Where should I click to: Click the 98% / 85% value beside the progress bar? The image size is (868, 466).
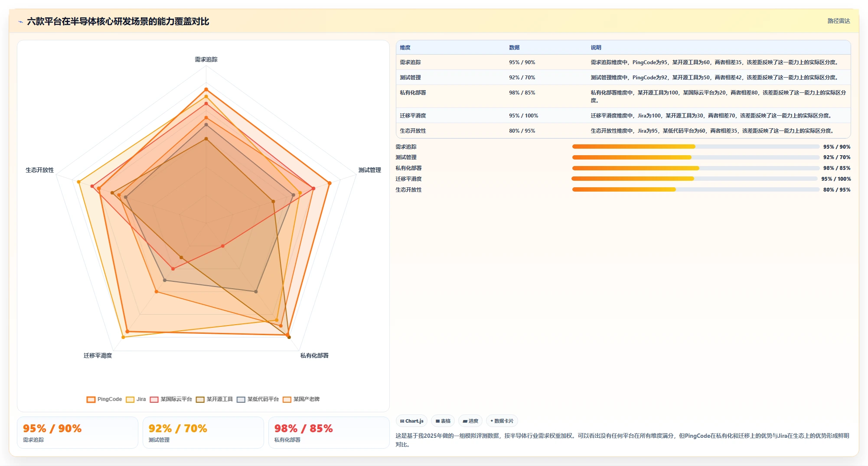click(x=837, y=168)
